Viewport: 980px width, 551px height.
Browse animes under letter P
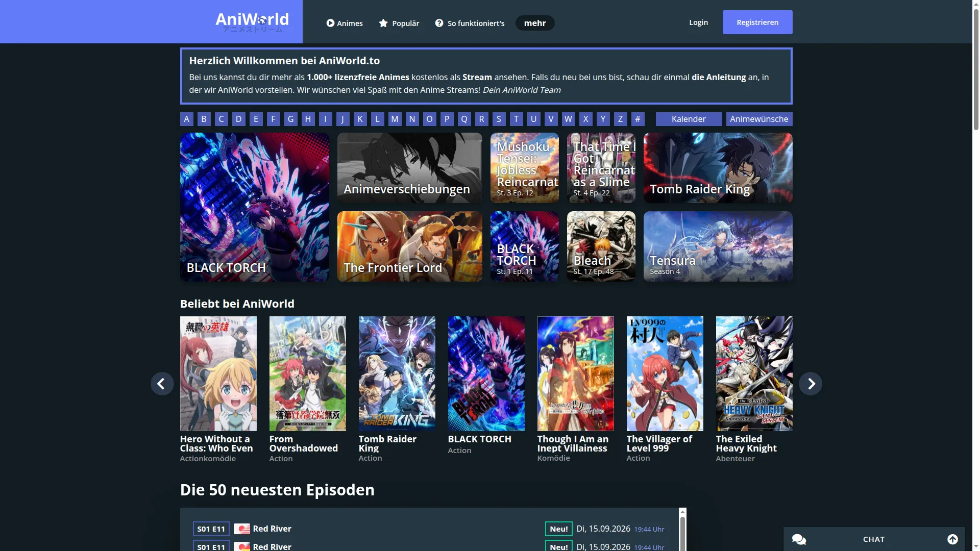pyautogui.click(x=447, y=119)
